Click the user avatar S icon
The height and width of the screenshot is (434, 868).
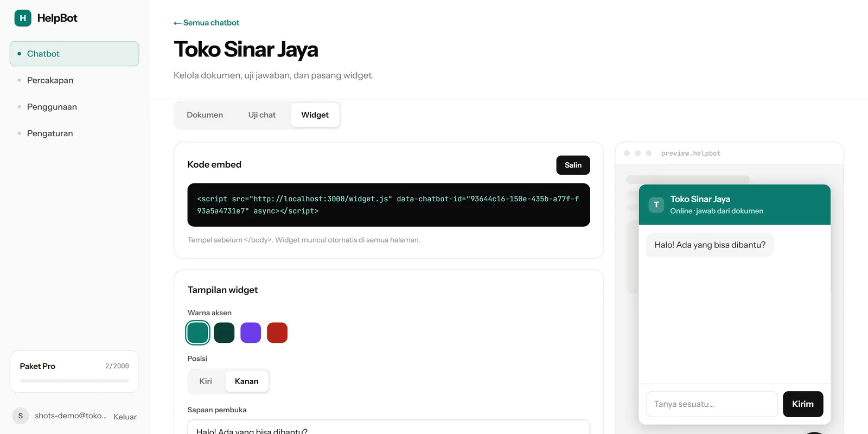coord(21,416)
